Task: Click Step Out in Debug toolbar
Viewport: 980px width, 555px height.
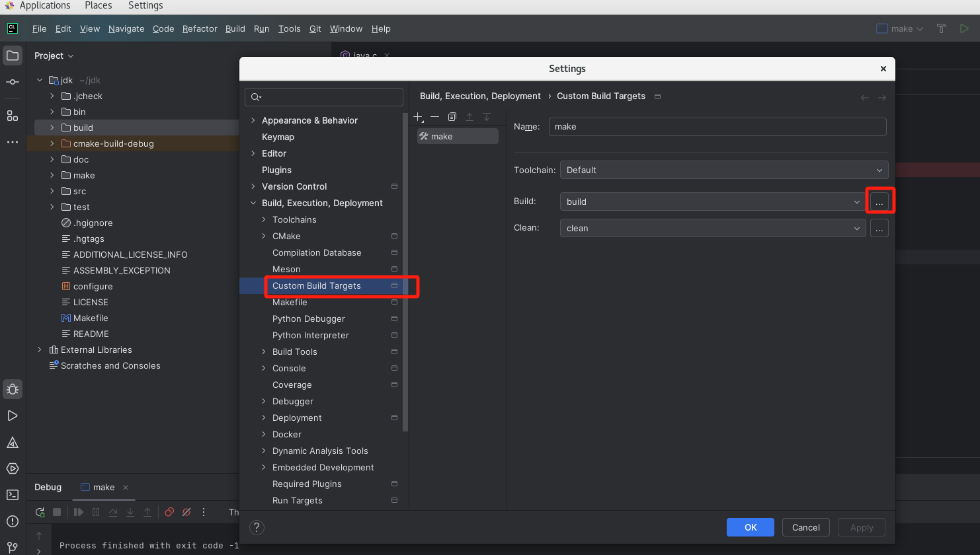Action: [x=147, y=512]
